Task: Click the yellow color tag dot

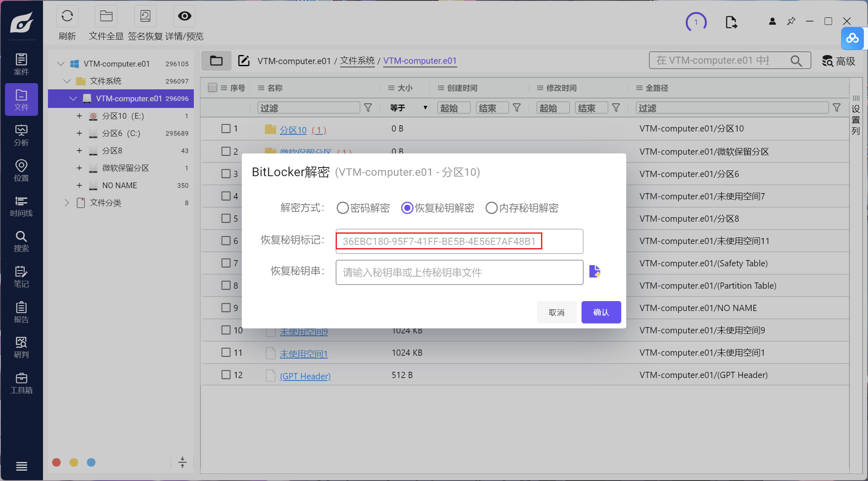Action: pyautogui.click(x=74, y=462)
